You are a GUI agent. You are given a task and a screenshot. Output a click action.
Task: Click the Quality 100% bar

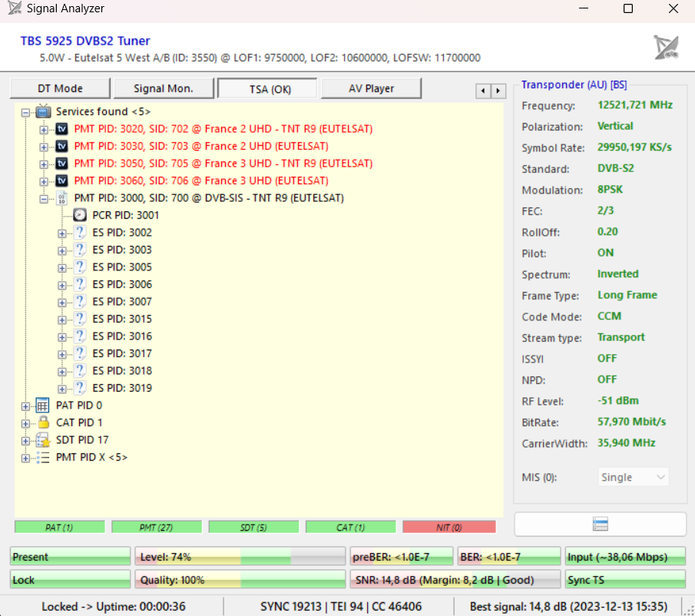[x=240, y=580]
